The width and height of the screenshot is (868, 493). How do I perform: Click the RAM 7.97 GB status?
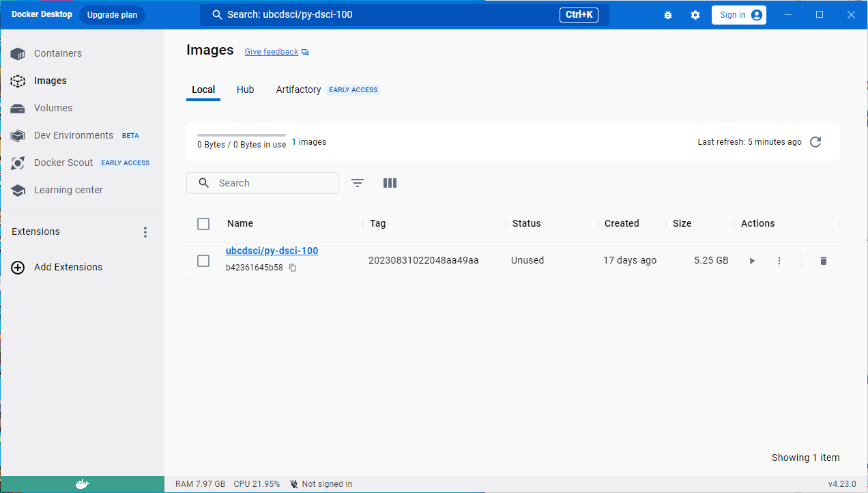tap(200, 484)
